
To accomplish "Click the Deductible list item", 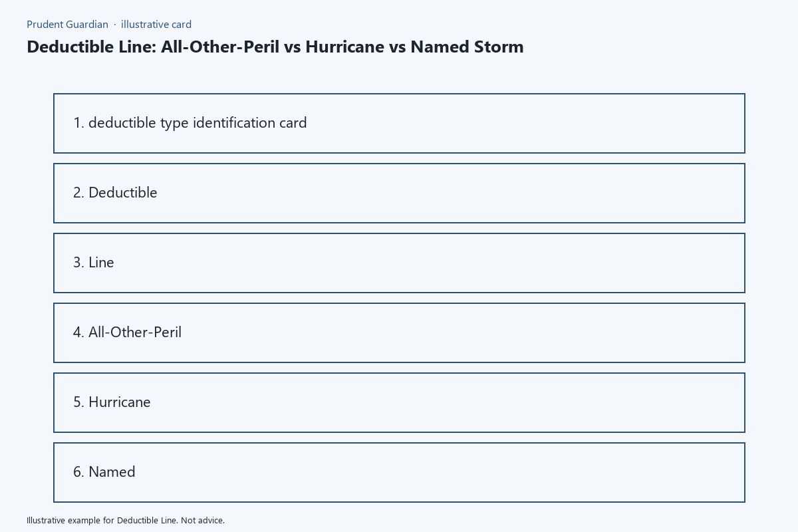I will (399, 193).
